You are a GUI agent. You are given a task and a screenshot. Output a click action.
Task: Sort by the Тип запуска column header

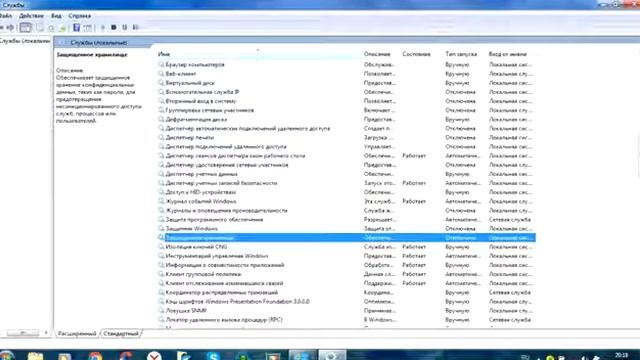point(461,54)
